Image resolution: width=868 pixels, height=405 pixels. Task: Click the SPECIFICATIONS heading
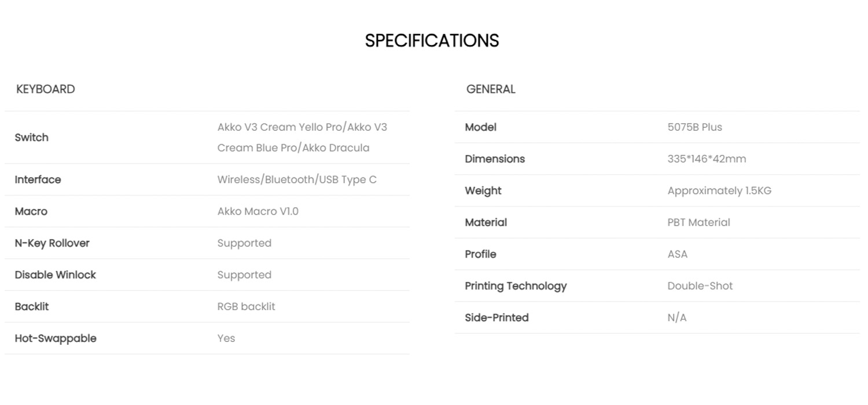(432, 41)
